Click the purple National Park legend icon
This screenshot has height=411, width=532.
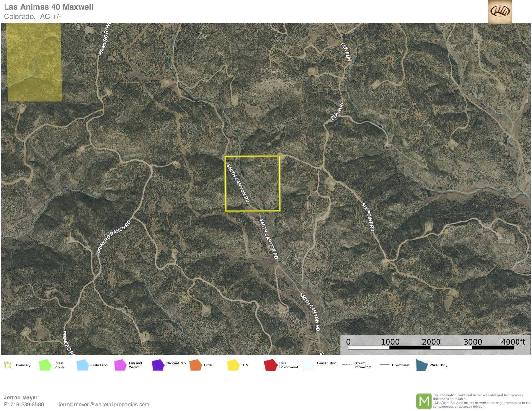158,365
